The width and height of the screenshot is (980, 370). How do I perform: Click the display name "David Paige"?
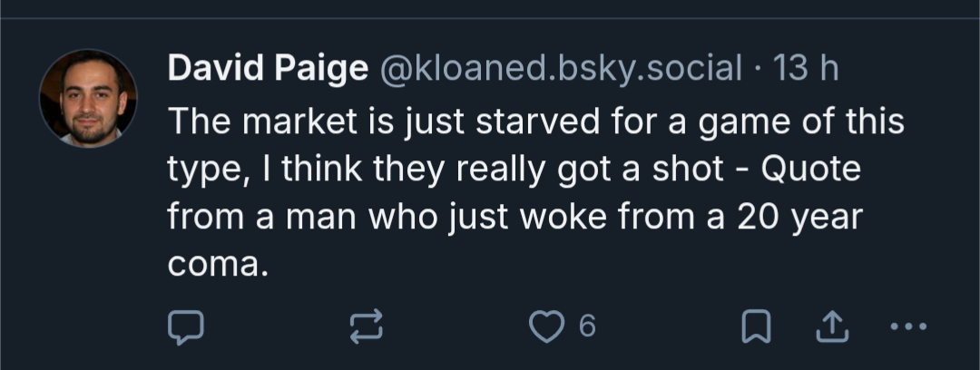267,71
